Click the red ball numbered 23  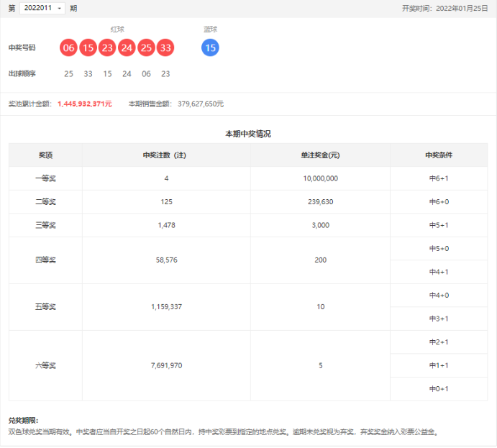tap(107, 47)
